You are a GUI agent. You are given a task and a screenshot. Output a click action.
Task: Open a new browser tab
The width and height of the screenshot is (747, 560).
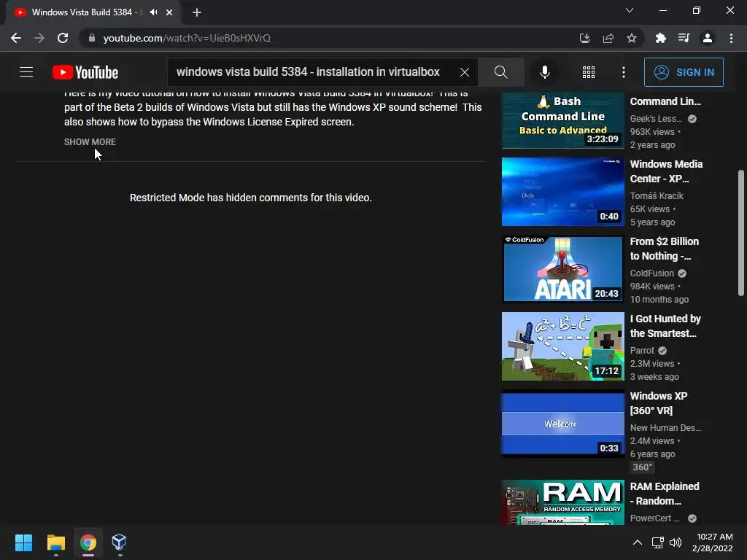coord(197,12)
